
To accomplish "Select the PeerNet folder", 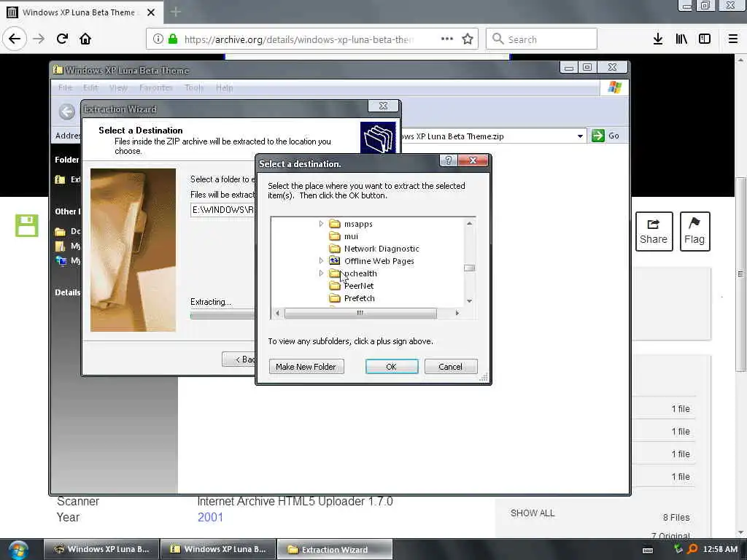I will point(359,286).
